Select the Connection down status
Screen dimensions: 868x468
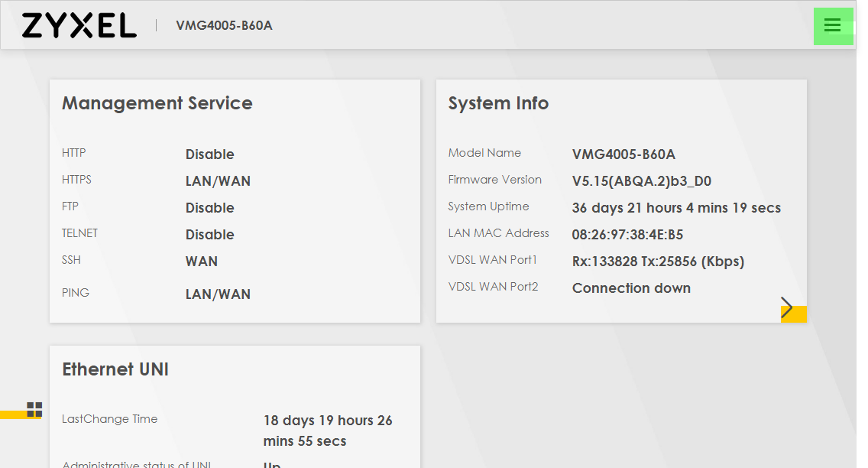(632, 288)
